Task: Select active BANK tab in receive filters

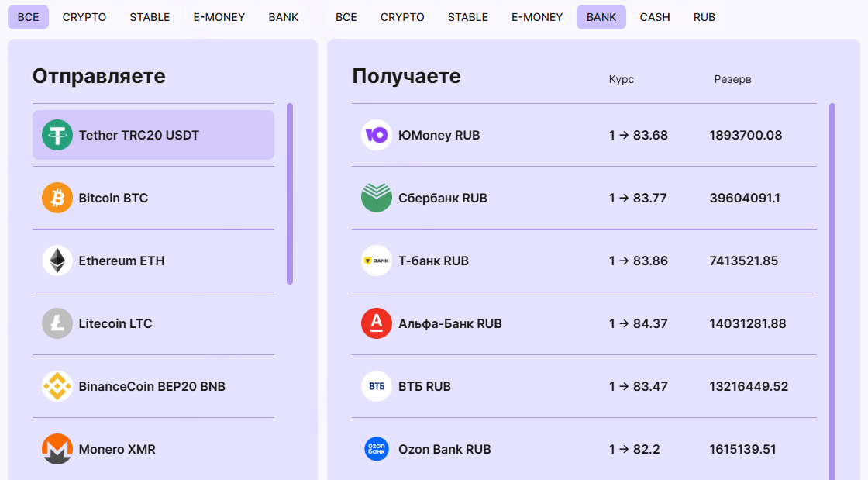Action: (601, 17)
